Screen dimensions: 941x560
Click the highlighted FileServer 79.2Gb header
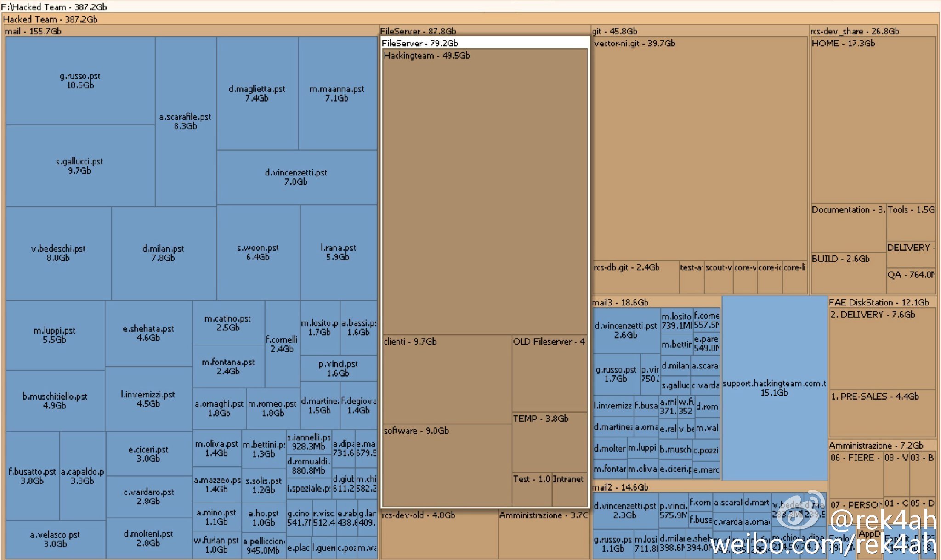[x=485, y=43]
